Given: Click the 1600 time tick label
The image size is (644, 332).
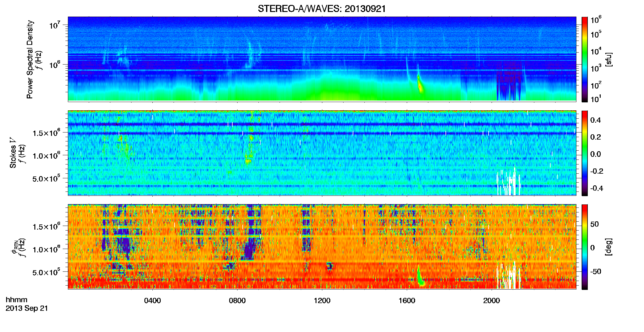Looking at the screenshot, I should click(x=407, y=300).
